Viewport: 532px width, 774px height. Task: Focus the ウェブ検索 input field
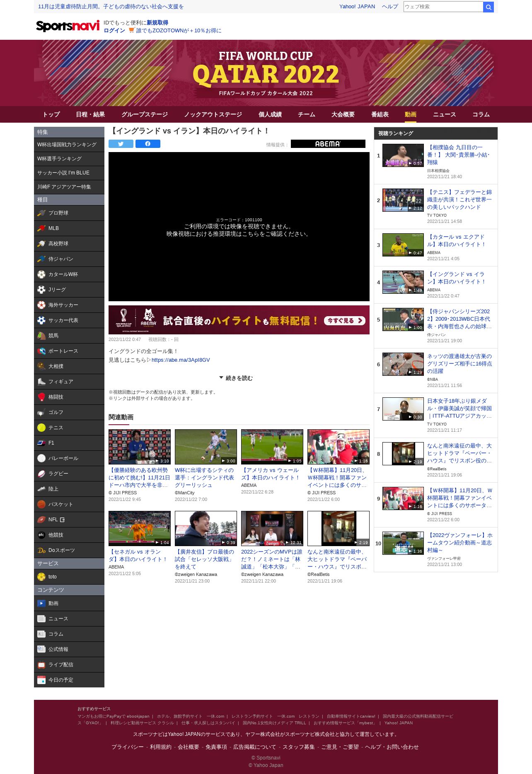(443, 7)
